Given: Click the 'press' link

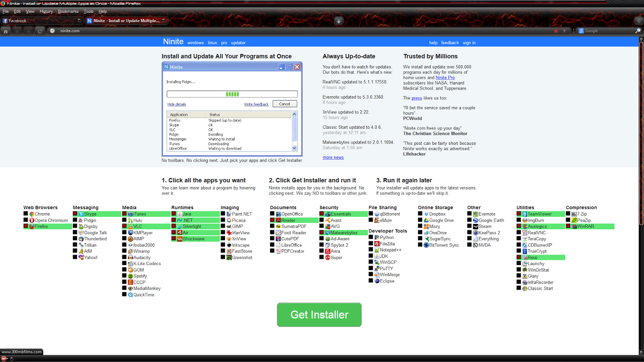Looking at the screenshot, I should pos(417,98).
